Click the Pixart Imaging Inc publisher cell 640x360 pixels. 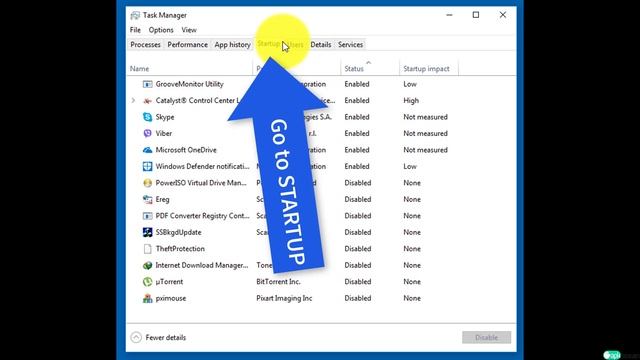pos(284,298)
